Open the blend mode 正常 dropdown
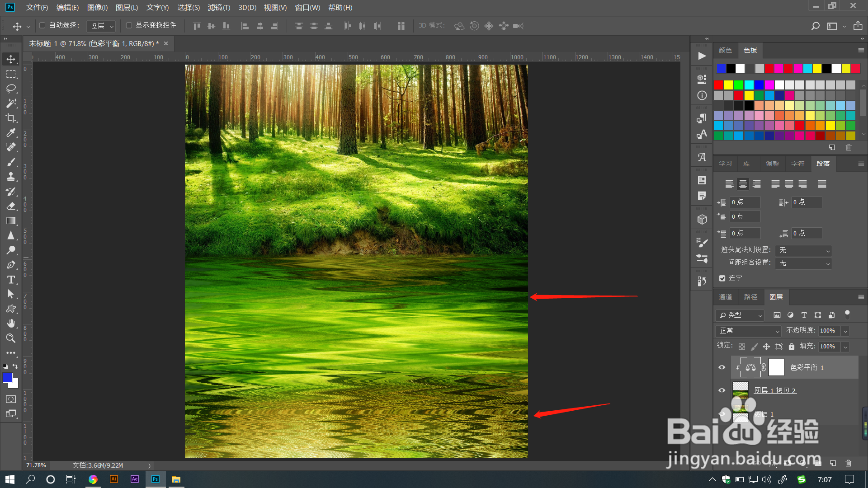This screenshot has height=488, width=868. [x=748, y=331]
